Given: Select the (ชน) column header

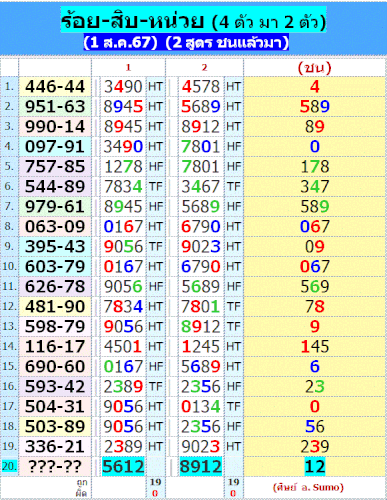Looking at the screenshot, I should coord(315,68).
